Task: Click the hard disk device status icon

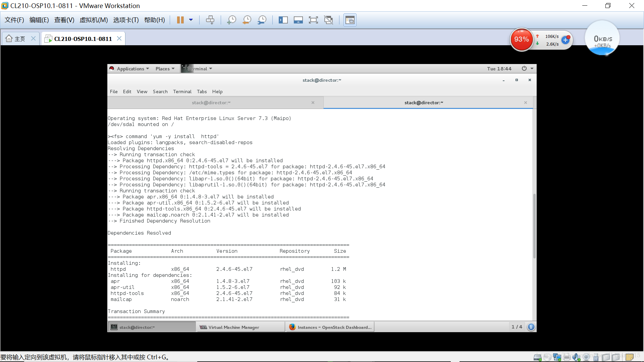Action: (x=538, y=357)
